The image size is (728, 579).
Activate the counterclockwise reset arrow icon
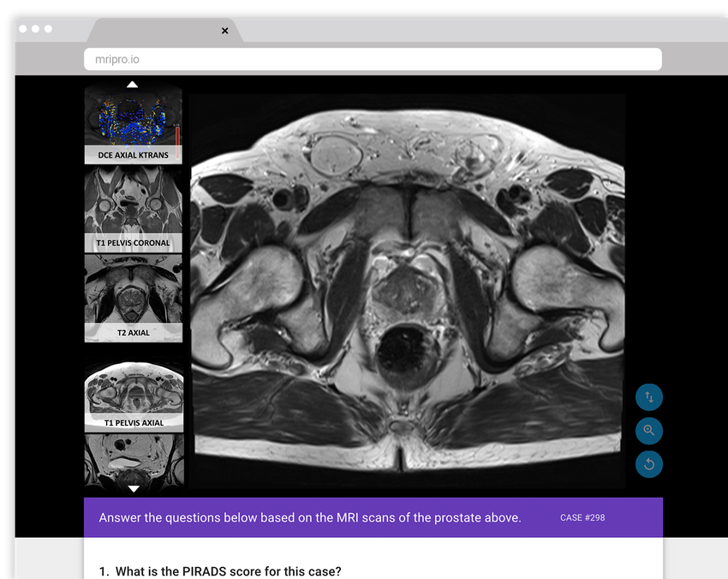649,464
